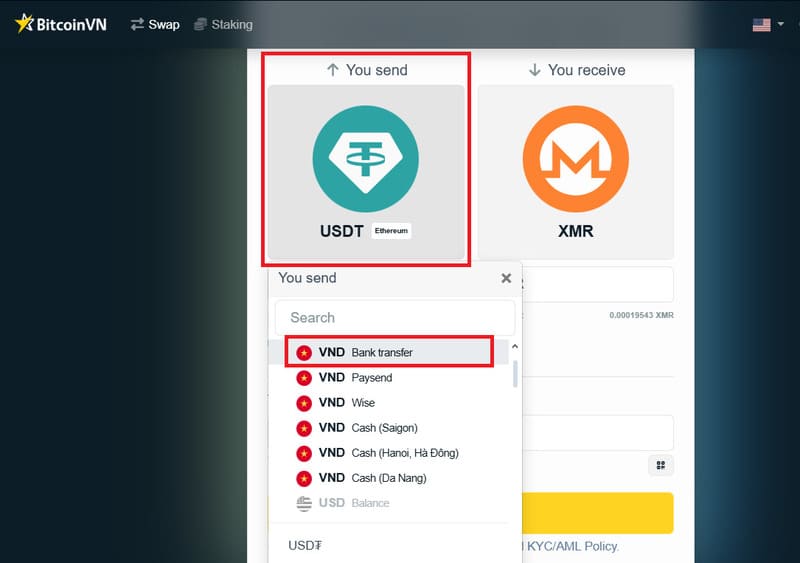Click the Search currency input field
Viewport: 800px width, 563px height.
(x=394, y=318)
